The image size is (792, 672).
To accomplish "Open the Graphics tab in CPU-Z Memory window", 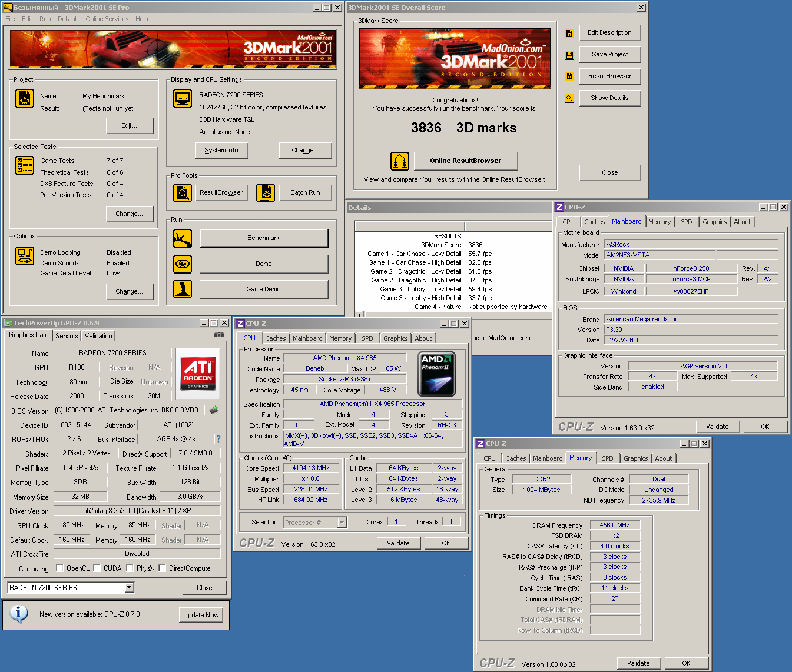I will point(635,458).
